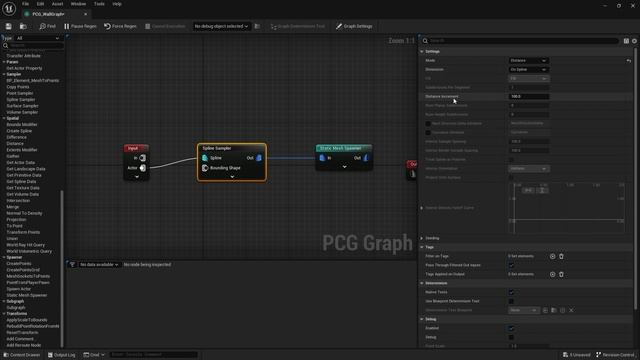The width and height of the screenshot is (640, 360).
Task: Click the Find toolbar button
Action: tap(47, 26)
